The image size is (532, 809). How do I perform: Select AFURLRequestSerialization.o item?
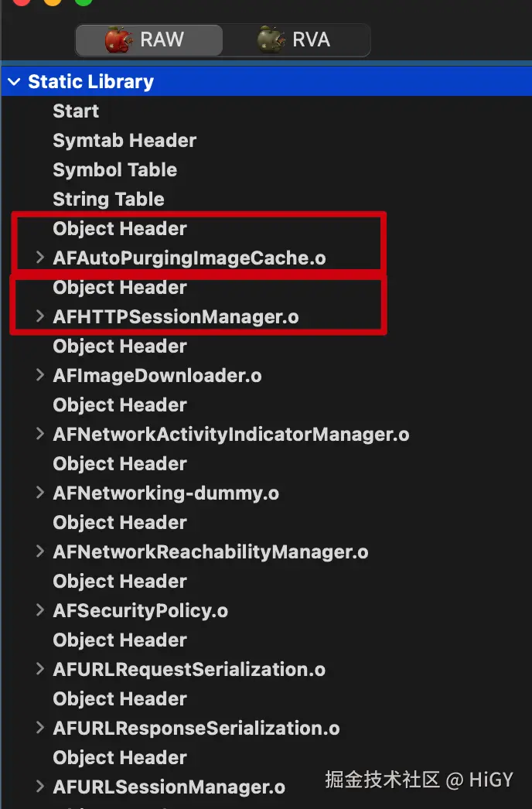189,670
